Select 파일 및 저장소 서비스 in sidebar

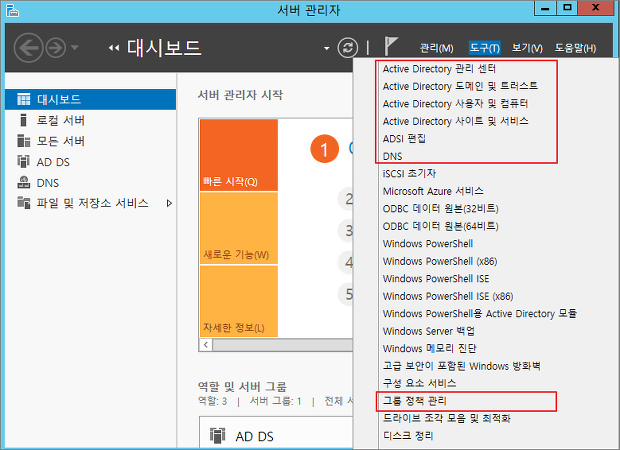click(93, 203)
